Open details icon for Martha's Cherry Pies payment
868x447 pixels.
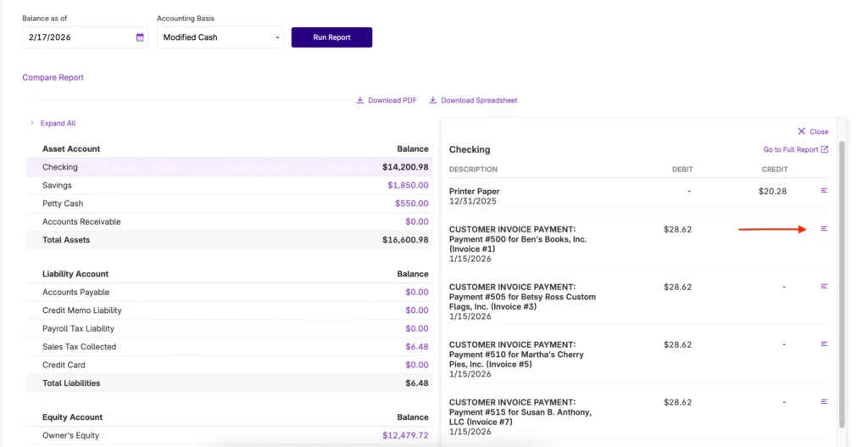824,344
